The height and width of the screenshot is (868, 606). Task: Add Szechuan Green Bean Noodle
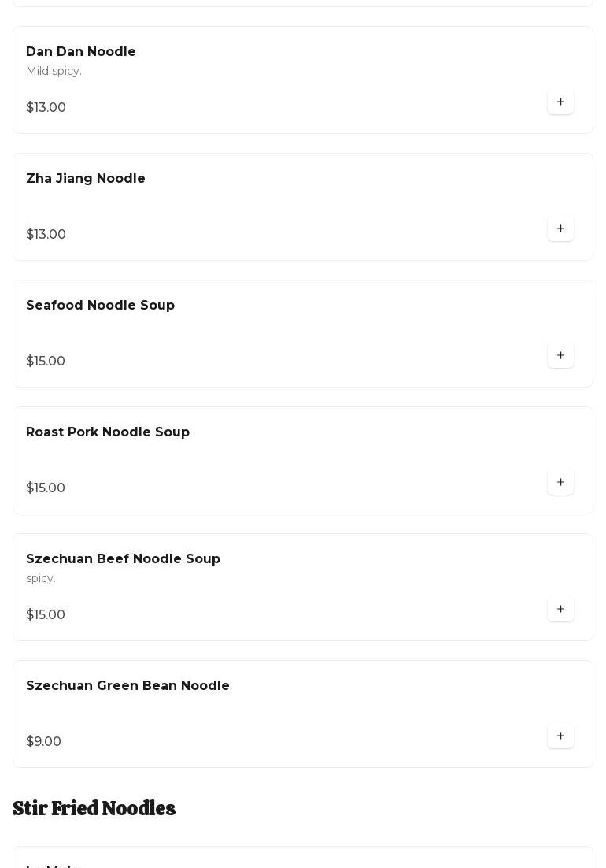560,736
